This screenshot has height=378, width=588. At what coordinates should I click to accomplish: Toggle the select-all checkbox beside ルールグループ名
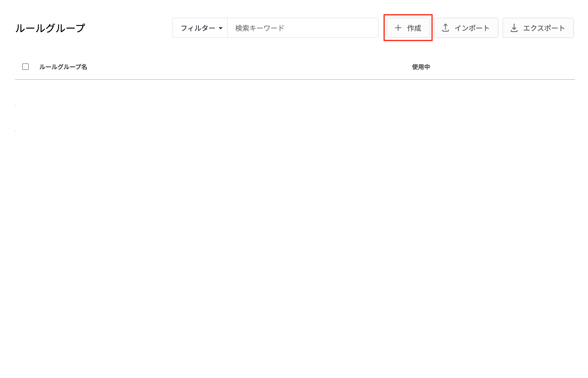coord(25,67)
